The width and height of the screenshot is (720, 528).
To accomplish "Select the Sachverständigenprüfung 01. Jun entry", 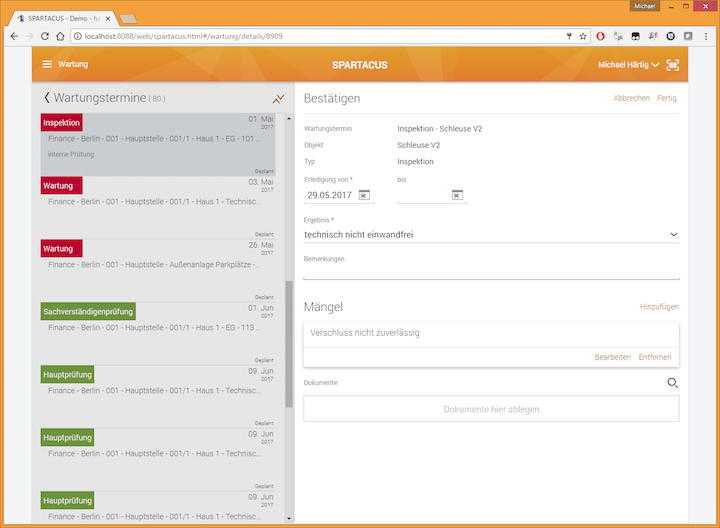I will 158,333.
